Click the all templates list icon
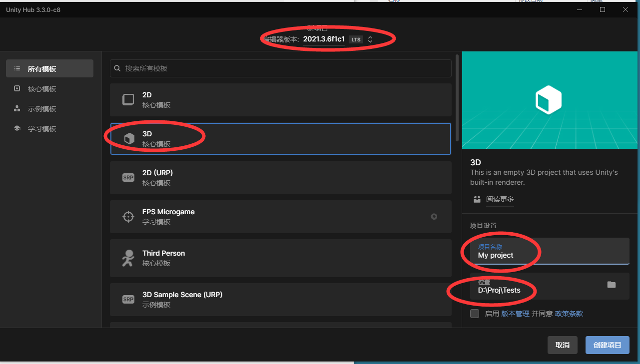 (17, 68)
